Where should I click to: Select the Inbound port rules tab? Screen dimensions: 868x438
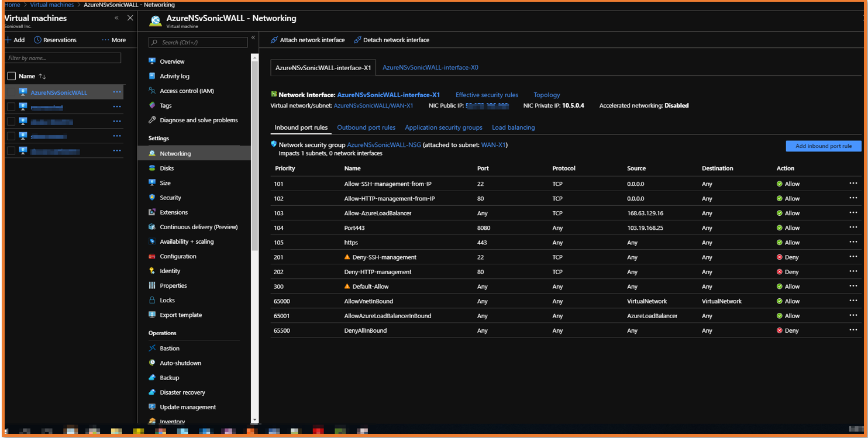(x=301, y=127)
